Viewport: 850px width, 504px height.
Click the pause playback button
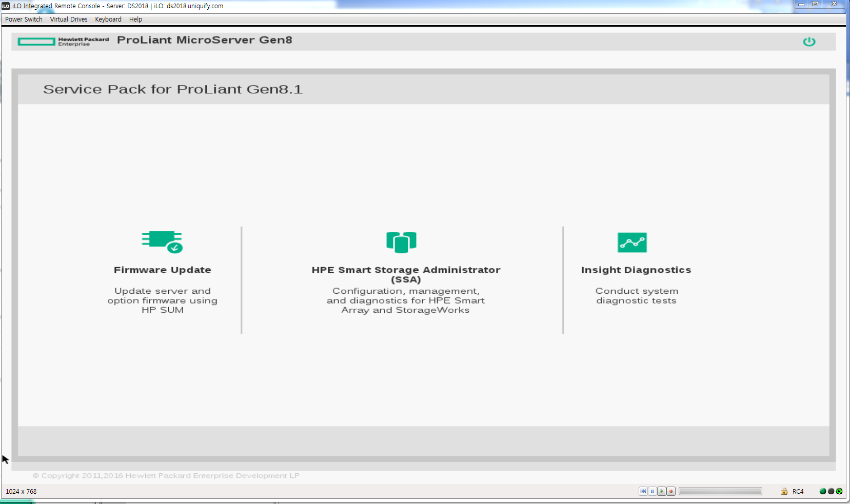652,491
